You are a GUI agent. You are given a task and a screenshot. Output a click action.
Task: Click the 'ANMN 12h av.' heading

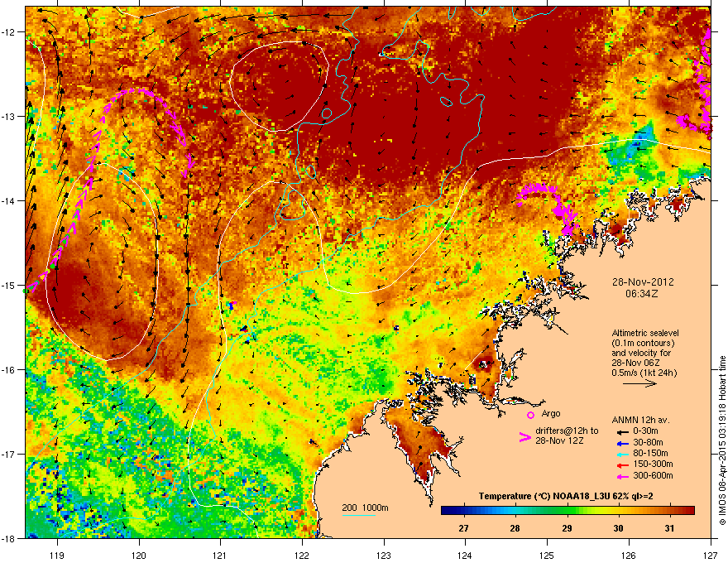point(640,420)
